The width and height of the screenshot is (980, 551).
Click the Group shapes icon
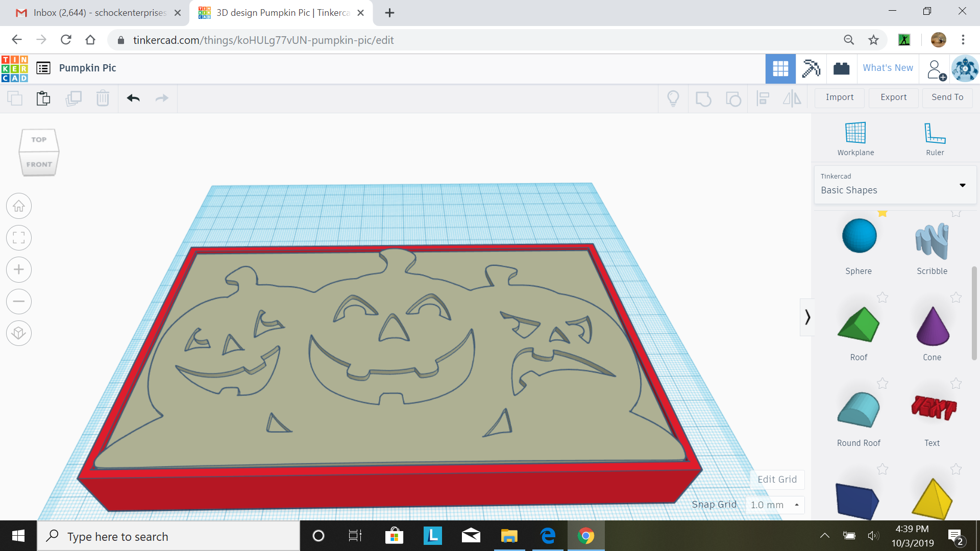point(703,98)
